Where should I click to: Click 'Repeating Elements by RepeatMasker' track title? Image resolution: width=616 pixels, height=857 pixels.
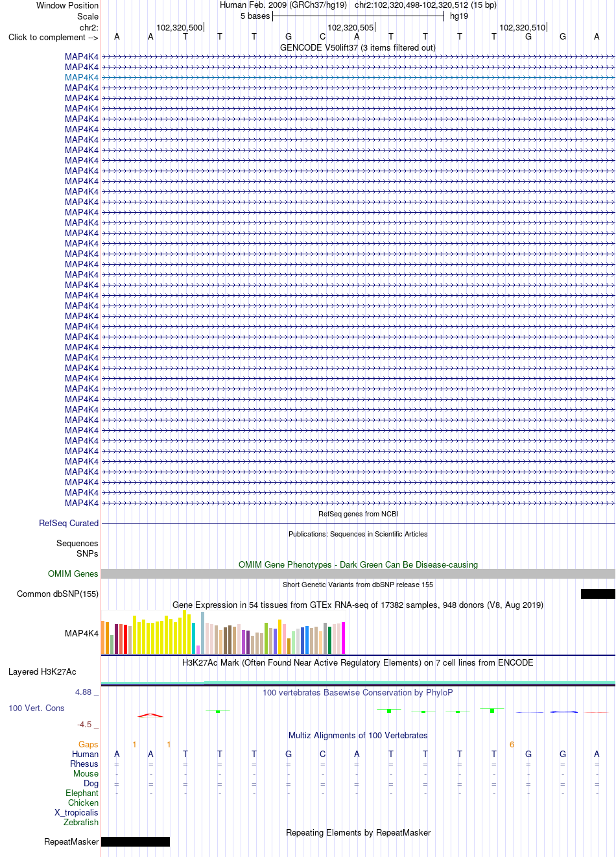coord(358,832)
